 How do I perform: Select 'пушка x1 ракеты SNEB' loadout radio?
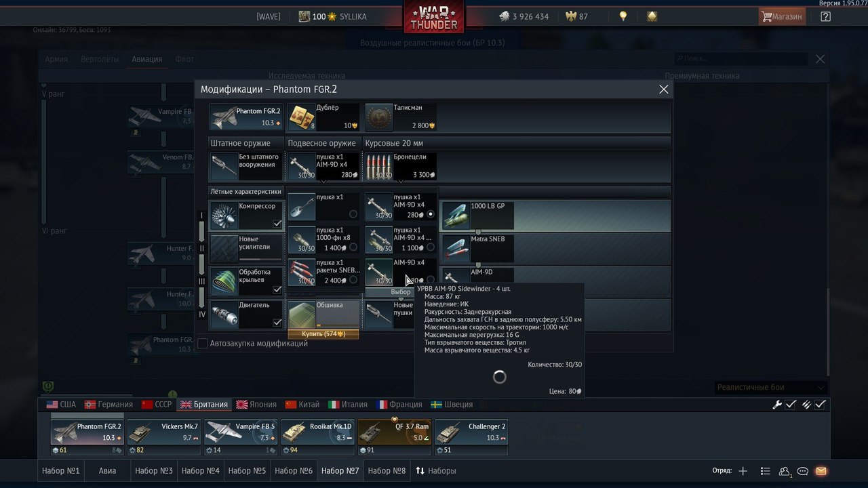353,280
